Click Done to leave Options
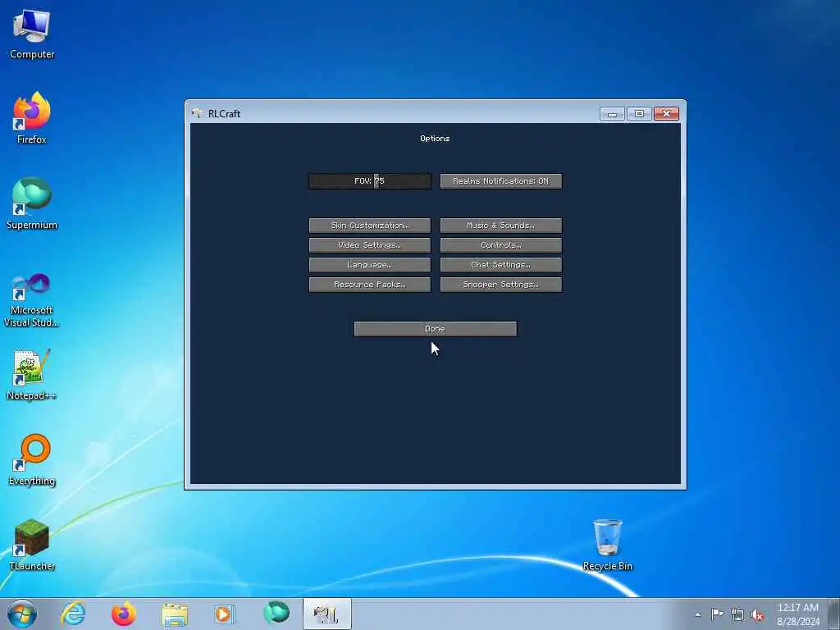 tap(435, 329)
